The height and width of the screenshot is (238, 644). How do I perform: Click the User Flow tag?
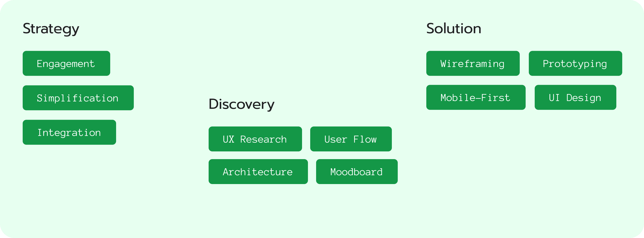pyautogui.click(x=351, y=139)
